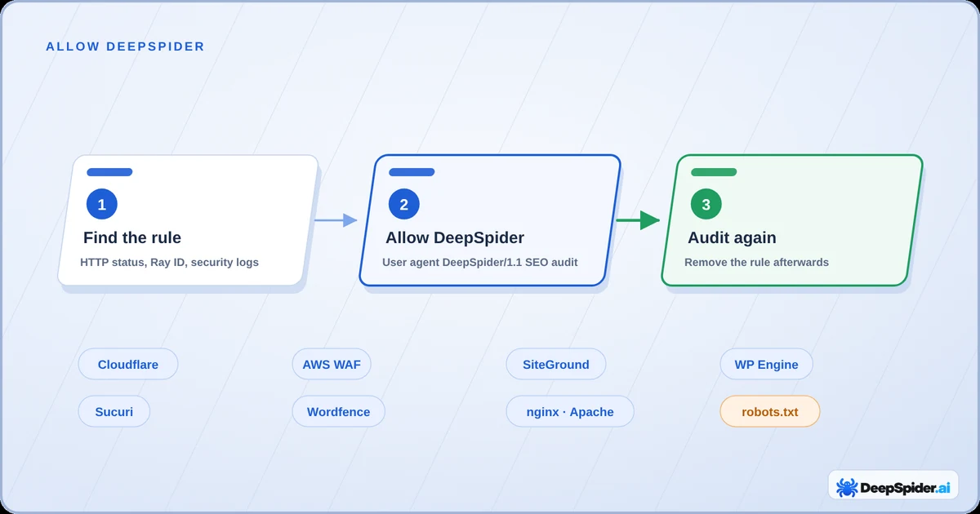Click the DeepSpider spider logo icon

[848, 488]
